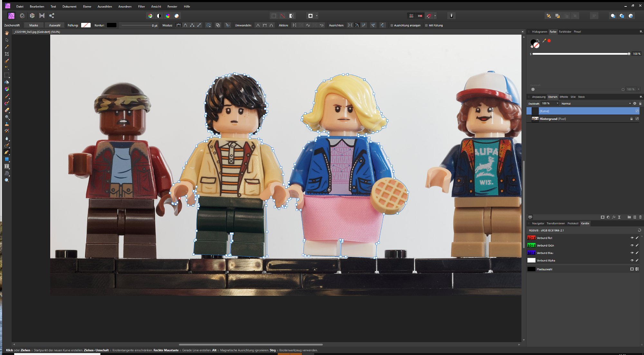This screenshot has width=644, height=355.
Task: Hide the Hintergrund layer via checkbox
Action: point(637,119)
